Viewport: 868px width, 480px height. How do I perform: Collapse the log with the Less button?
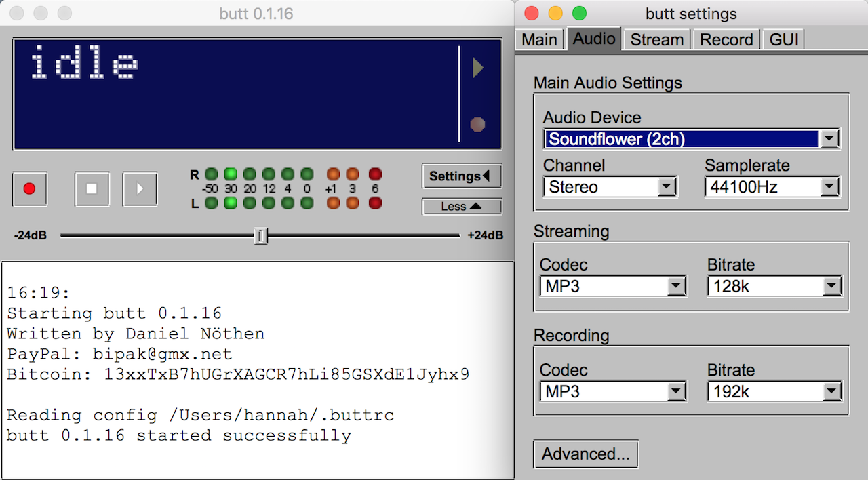(461, 207)
